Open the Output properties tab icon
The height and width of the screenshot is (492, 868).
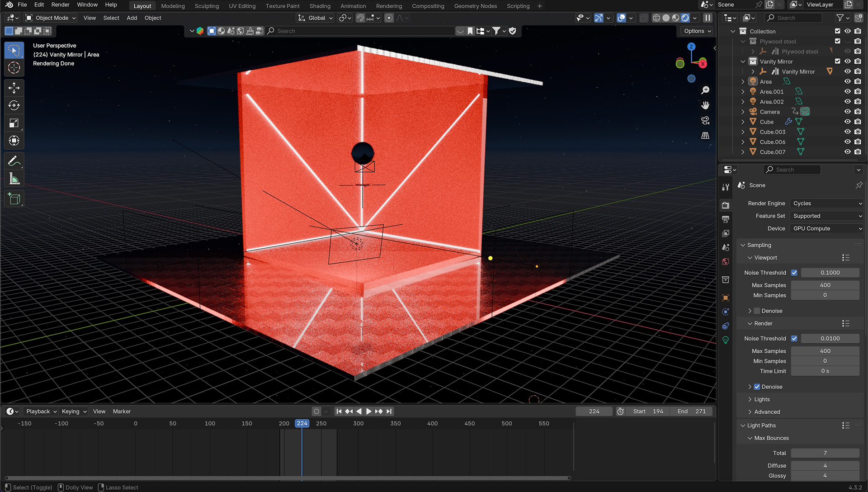click(726, 219)
